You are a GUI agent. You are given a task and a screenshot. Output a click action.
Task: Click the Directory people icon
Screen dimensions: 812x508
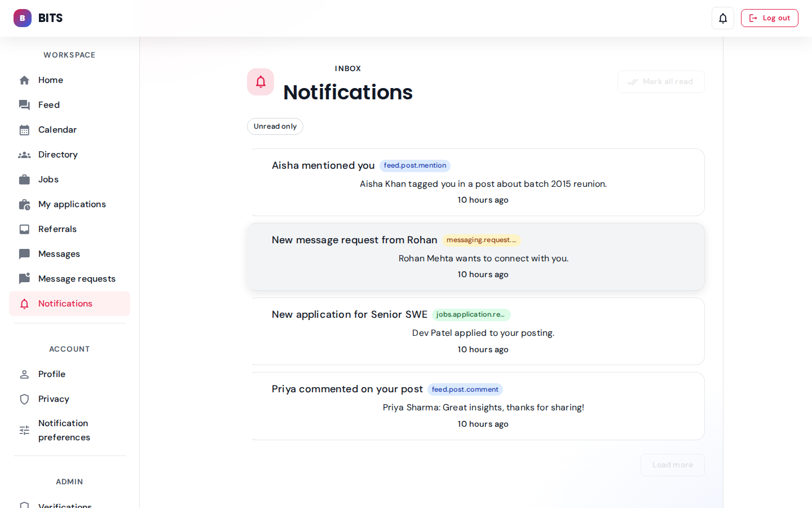click(x=24, y=155)
